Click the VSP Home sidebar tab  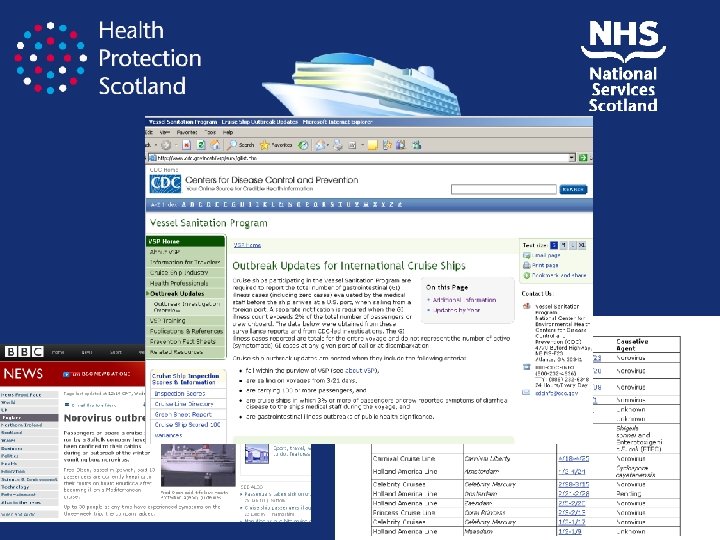[186, 241]
